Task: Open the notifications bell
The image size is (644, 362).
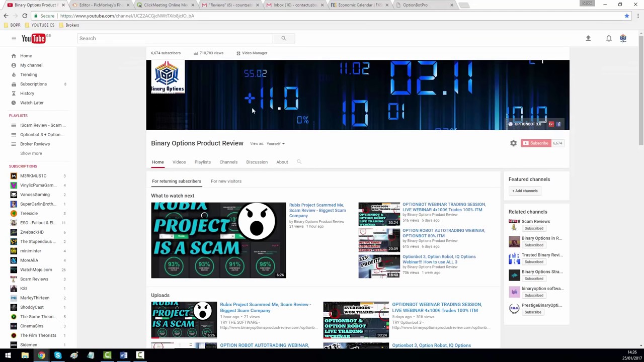Action: pyautogui.click(x=609, y=38)
